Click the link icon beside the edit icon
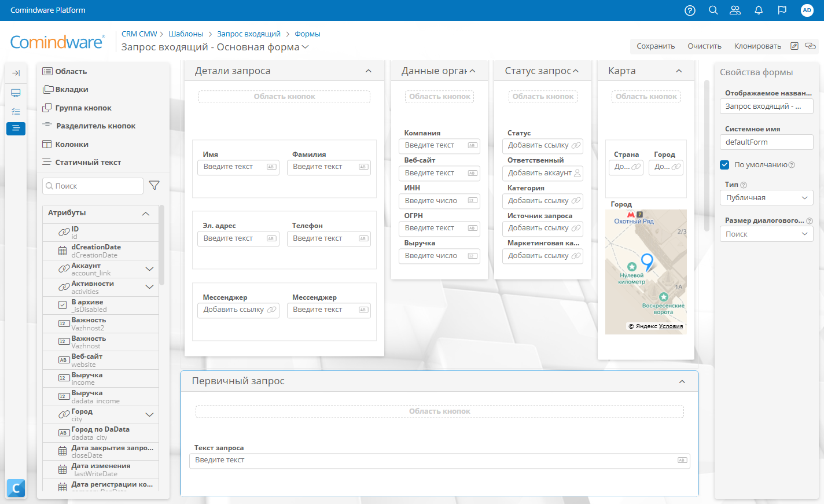Screen dimensions: 824x504 (x=810, y=46)
